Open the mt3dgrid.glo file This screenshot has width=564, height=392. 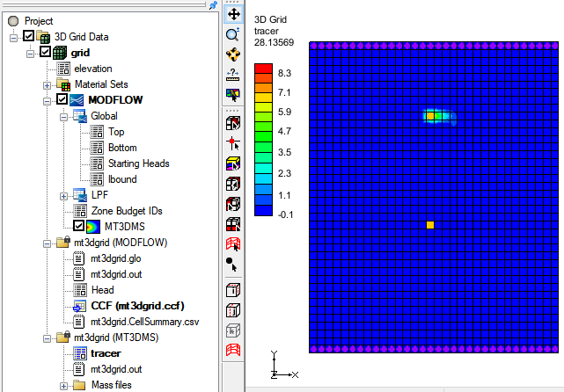[115, 258]
